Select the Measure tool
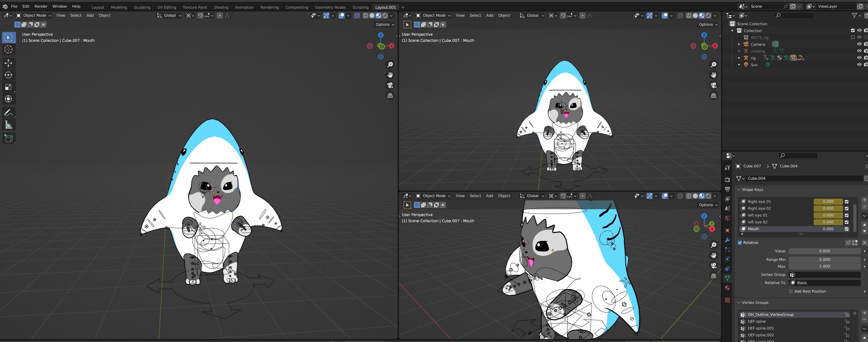868x342 pixels. click(8, 125)
